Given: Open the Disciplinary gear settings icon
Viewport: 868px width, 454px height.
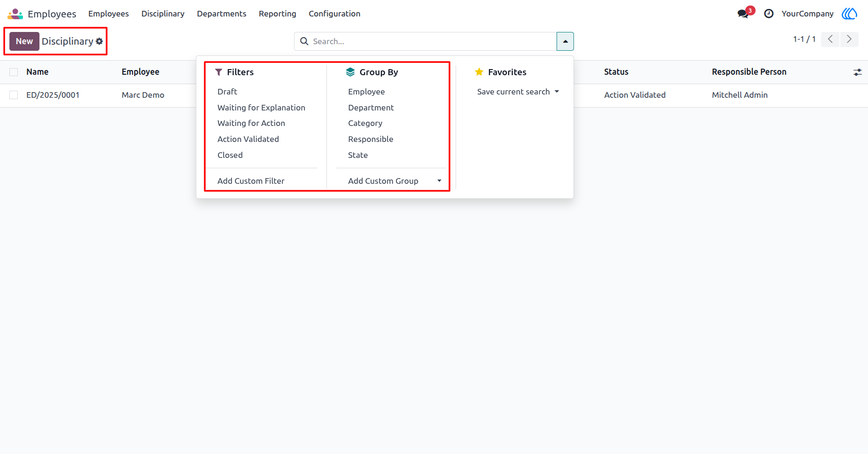Looking at the screenshot, I should point(99,41).
